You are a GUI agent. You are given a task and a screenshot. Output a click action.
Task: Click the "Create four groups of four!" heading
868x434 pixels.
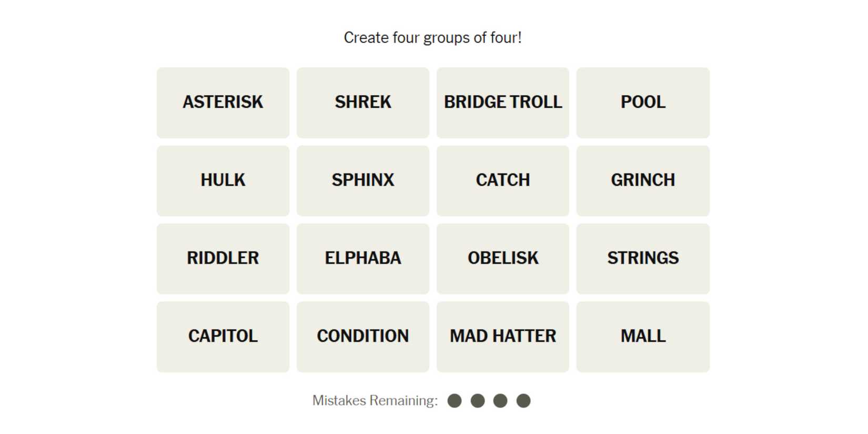pos(432,38)
